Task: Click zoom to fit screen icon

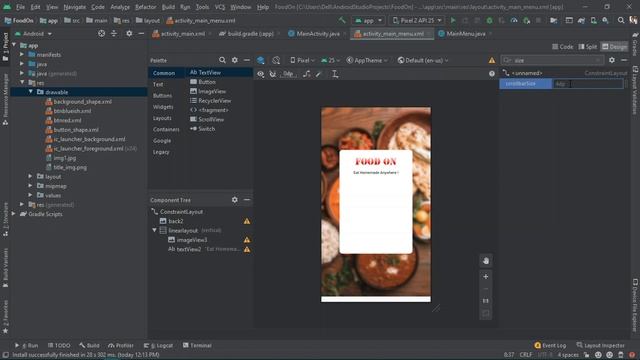Action: [486, 313]
